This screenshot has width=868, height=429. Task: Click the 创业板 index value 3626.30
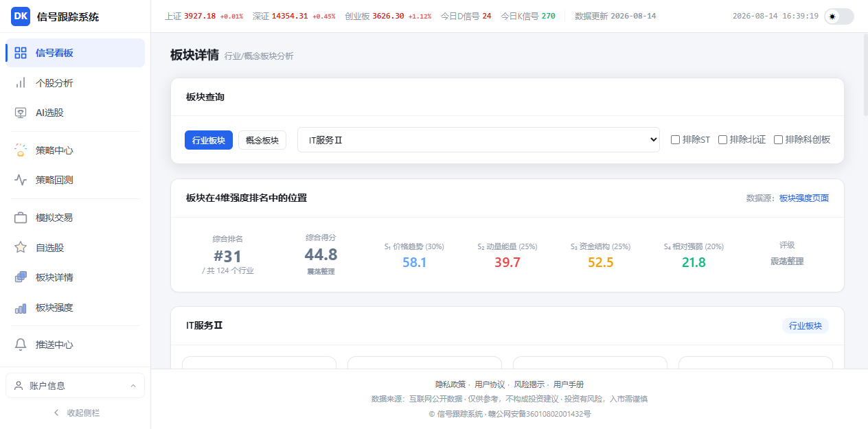pyautogui.click(x=388, y=16)
